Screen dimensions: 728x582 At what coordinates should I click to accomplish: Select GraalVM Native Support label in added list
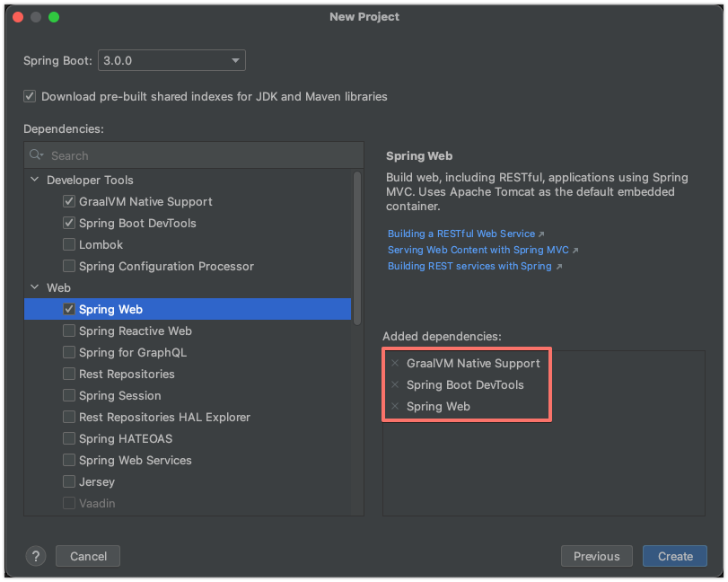point(473,363)
